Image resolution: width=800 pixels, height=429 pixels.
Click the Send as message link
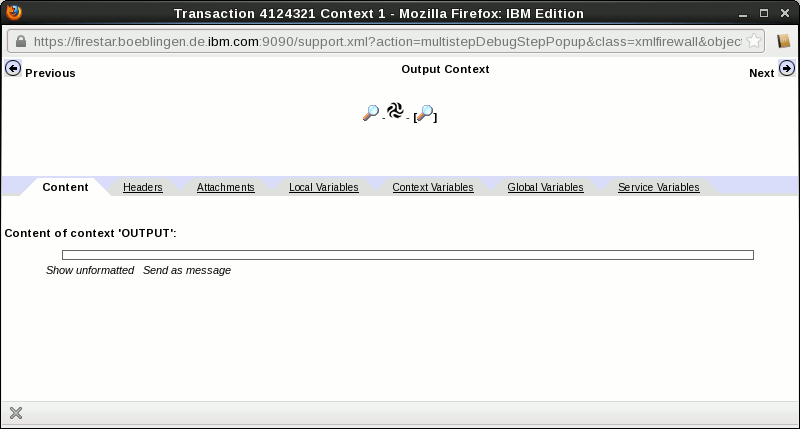click(x=186, y=270)
